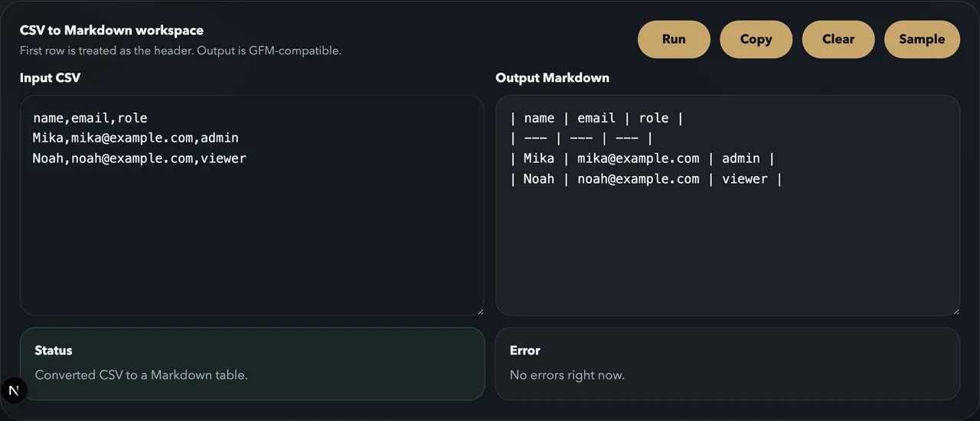The width and height of the screenshot is (980, 421).
Task: Click the 'Noah,noah@example.com,viewer' input line
Action: [139, 158]
